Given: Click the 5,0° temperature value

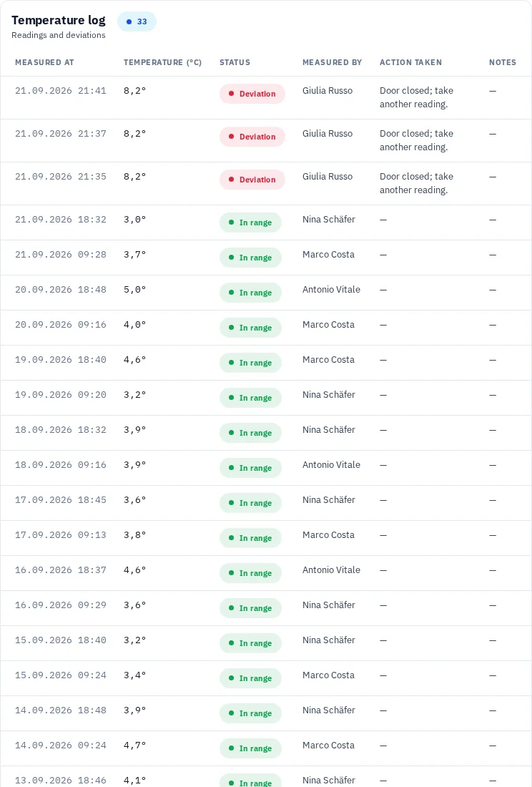Looking at the screenshot, I should coord(135,290).
